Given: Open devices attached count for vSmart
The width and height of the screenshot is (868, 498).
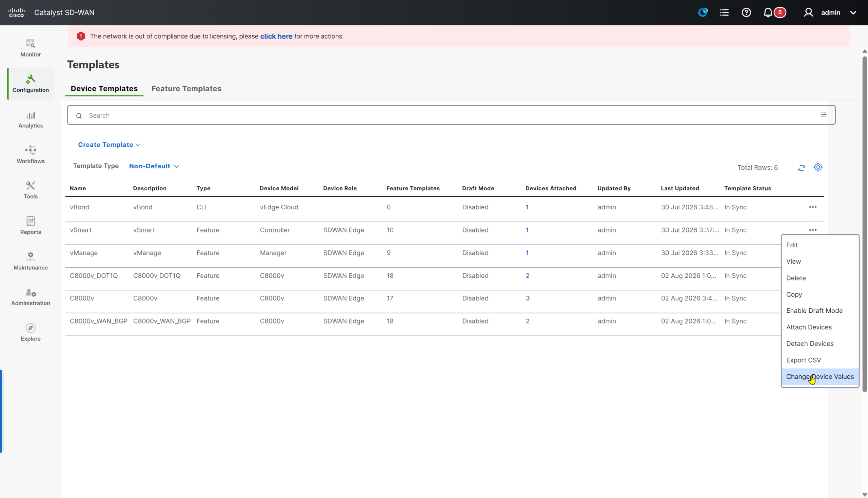Looking at the screenshot, I should [x=527, y=230].
